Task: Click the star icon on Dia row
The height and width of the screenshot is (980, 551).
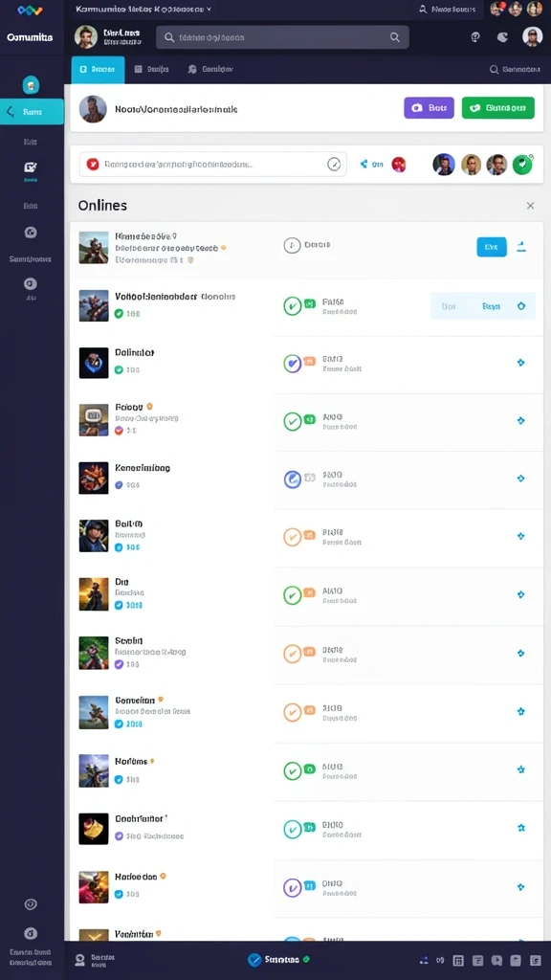Action: [x=521, y=594]
